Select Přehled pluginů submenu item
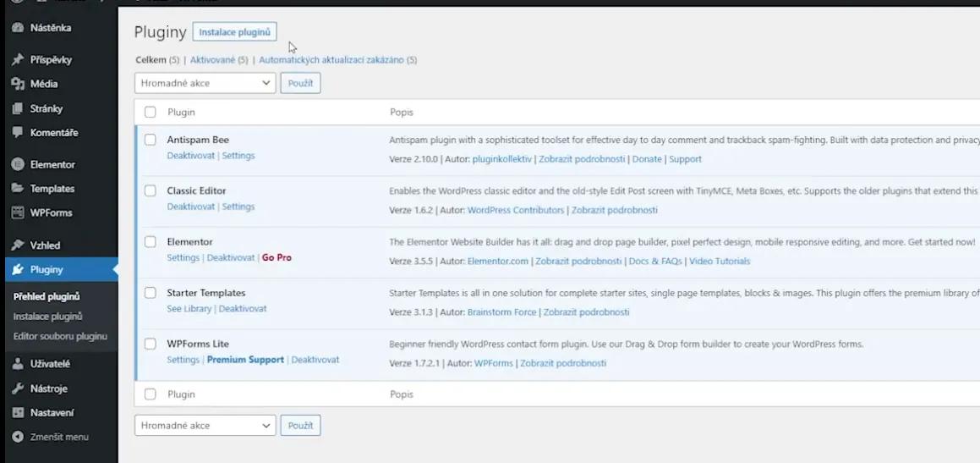 pos(47,296)
